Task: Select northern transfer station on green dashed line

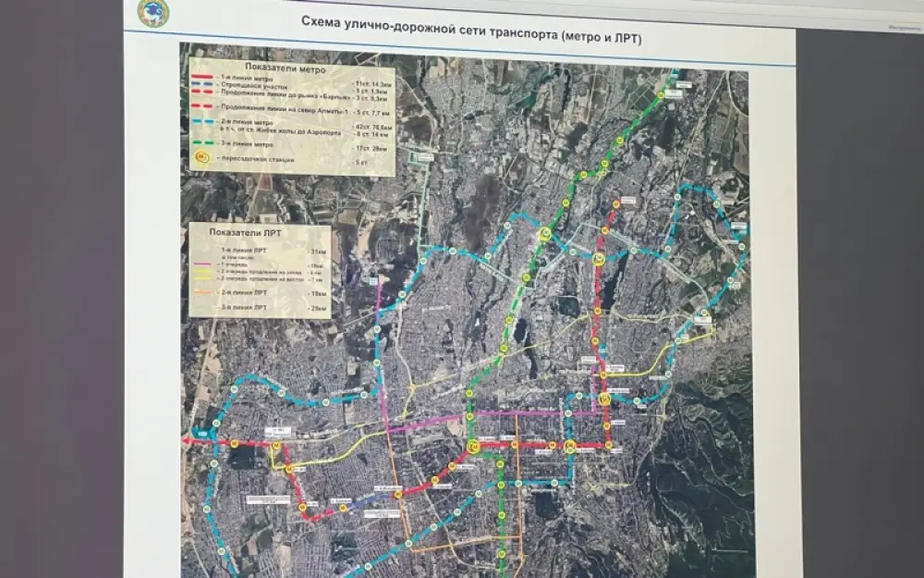Action: tap(545, 235)
